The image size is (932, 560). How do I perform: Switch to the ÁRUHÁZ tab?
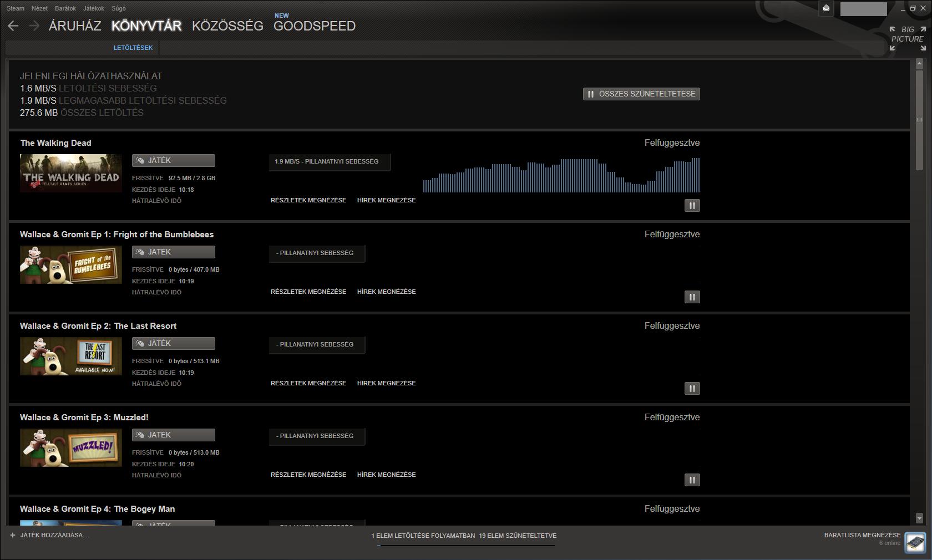tap(75, 26)
